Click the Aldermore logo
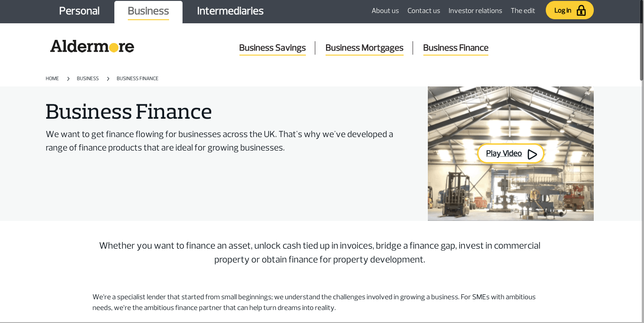Viewport: 644px width, 323px height. coord(92,46)
